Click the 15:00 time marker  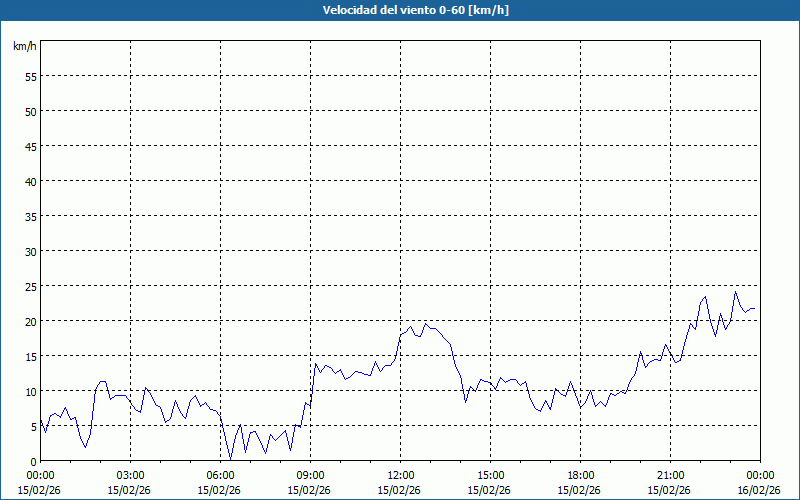pyautogui.click(x=490, y=475)
